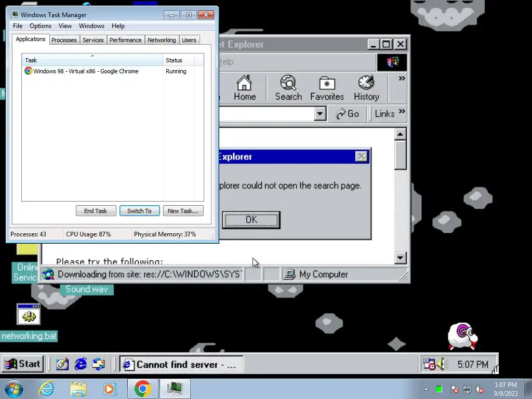The height and width of the screenshot is (399, 532).
Task: Show hidden tray icons arrow
Action: pos(426,389)
